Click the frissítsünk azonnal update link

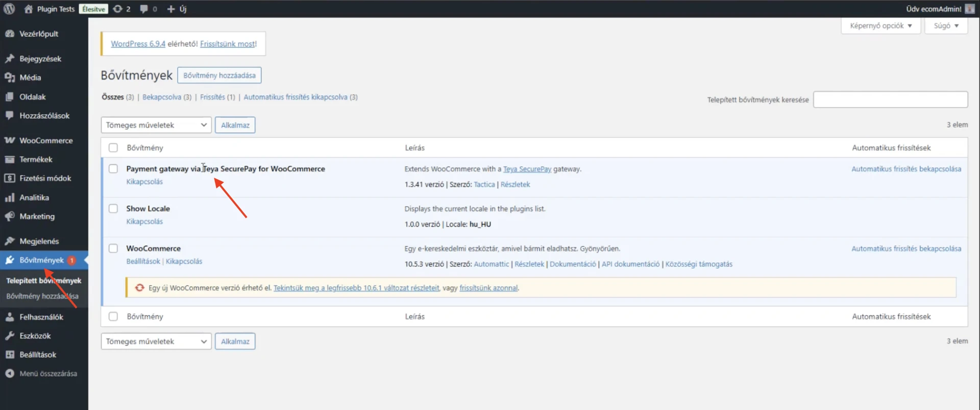point(488,288)
